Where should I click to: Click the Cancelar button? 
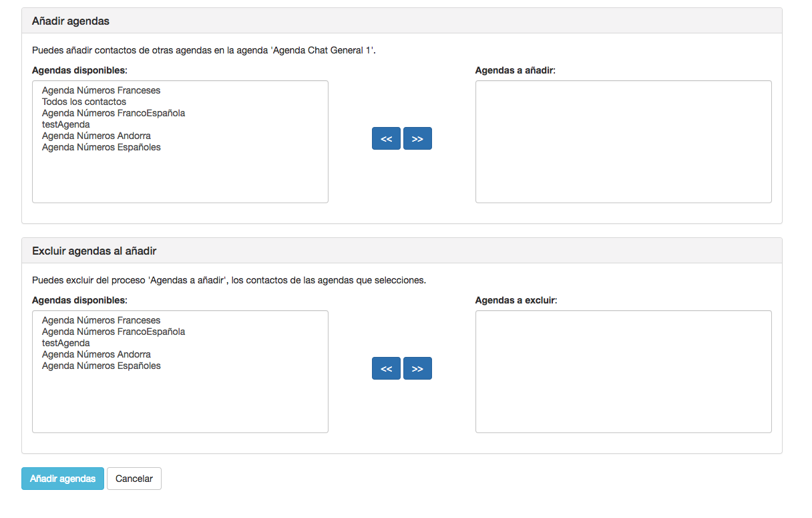point(134,479)
